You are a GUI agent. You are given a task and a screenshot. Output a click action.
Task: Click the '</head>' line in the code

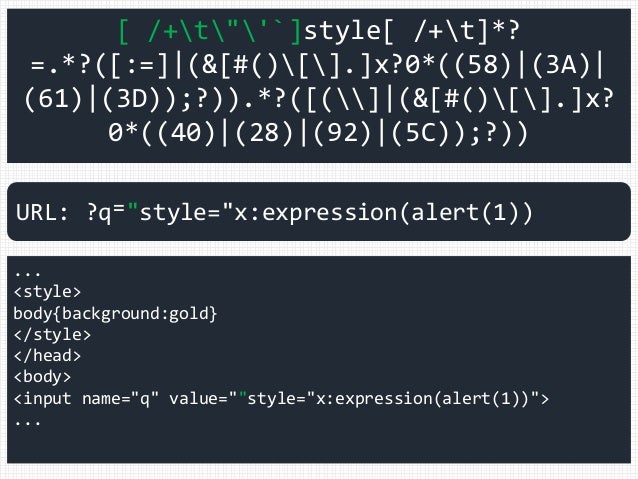pyautogui.click(x=48, y=356)
